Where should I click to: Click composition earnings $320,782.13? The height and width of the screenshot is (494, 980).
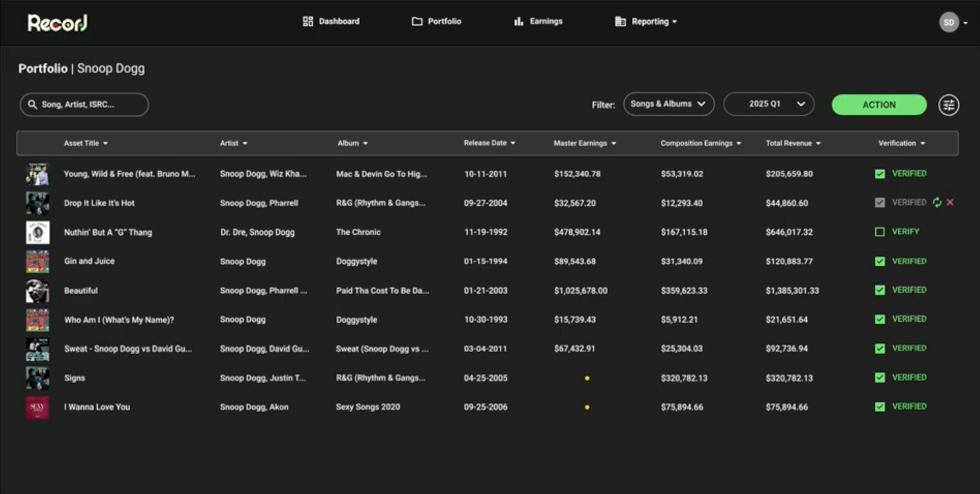click(684, 378)
